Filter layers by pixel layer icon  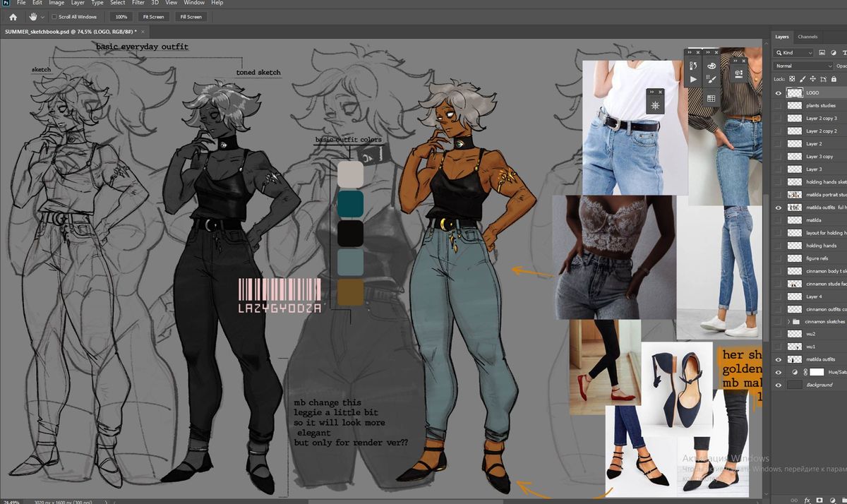tap(822, 52)
